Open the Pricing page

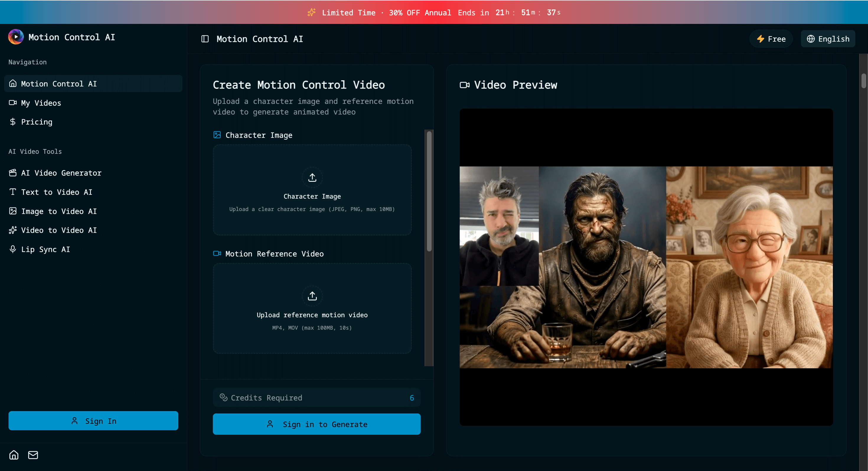[x=36, y=122]
